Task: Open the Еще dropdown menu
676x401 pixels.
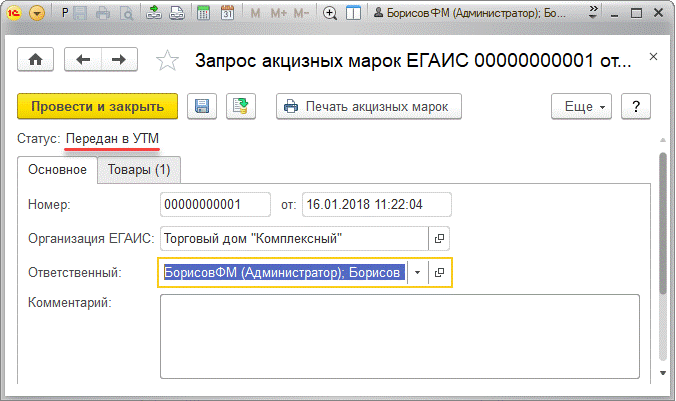Action: [581, 106]
